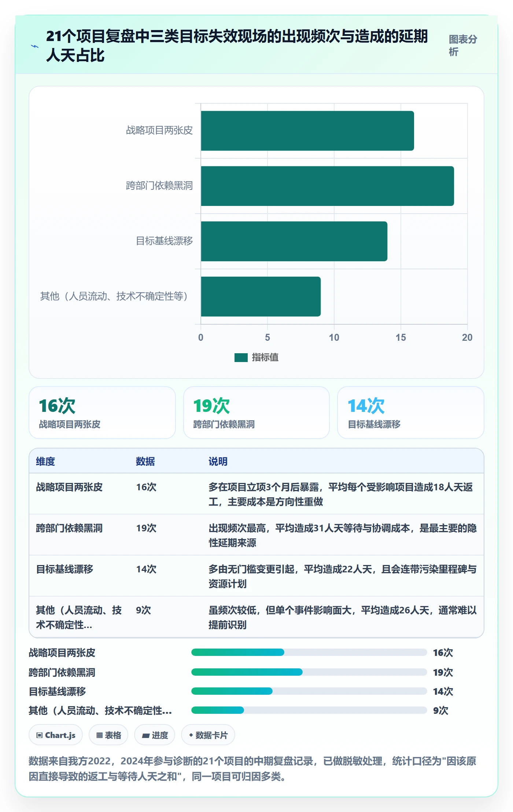Click the 16次 value in the table
Screen dimensions: 513x812
coord(146,487)
